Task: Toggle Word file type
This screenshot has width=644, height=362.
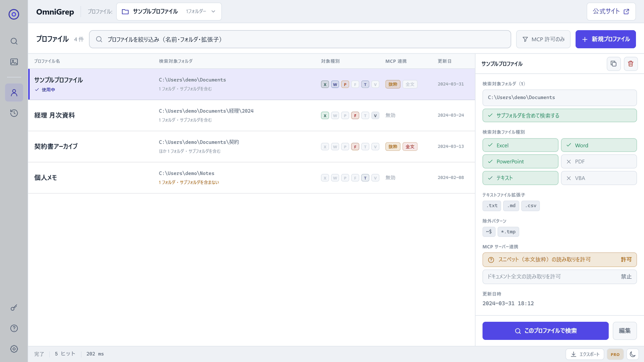Action: pyautogui.click(x=599, y=145)
